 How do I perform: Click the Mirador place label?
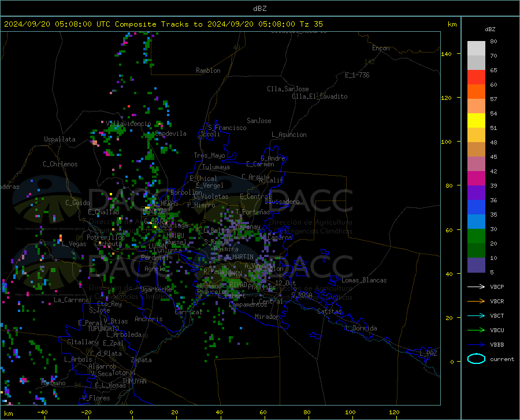tap(267, 317)
